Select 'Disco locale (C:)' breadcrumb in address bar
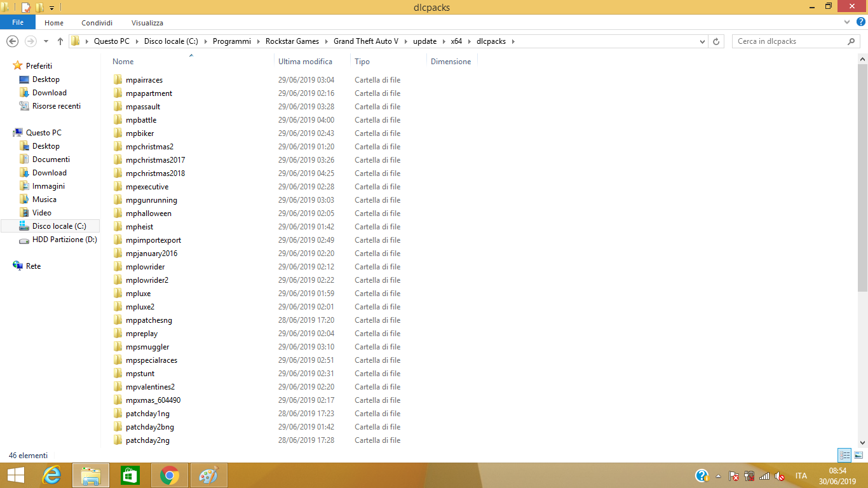 tap(171, 41)
